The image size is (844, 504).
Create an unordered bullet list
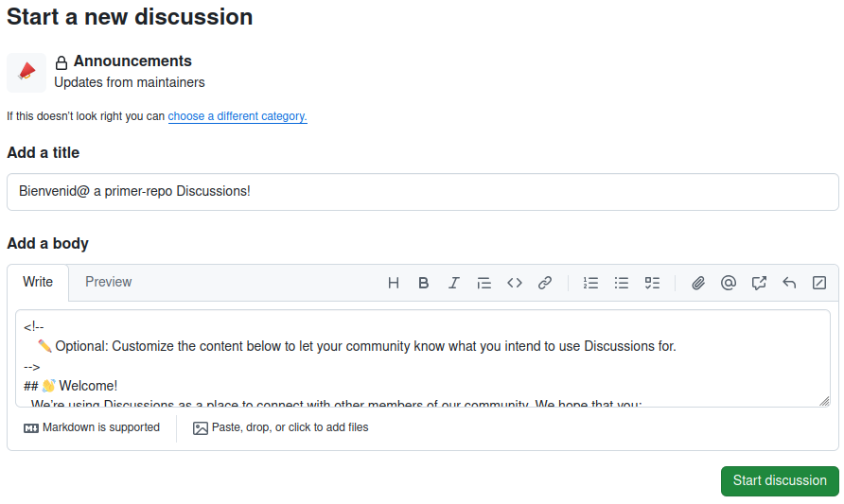coord(621,283)
